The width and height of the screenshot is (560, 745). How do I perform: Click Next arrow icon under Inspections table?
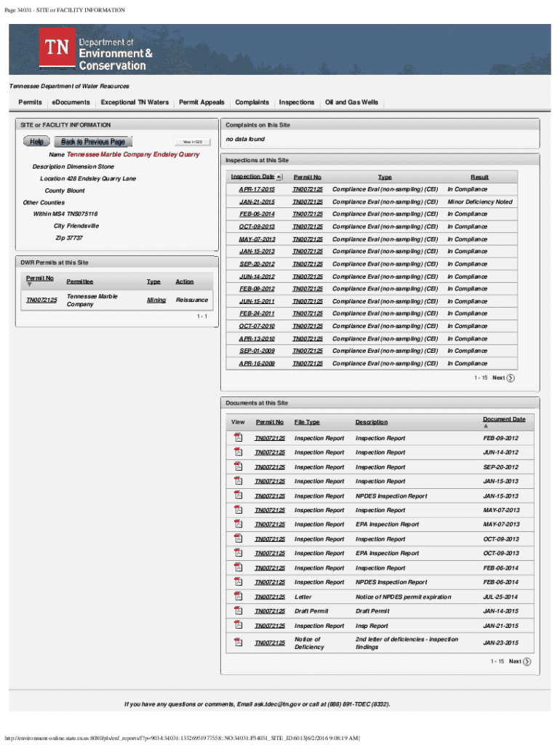[511, 378]
